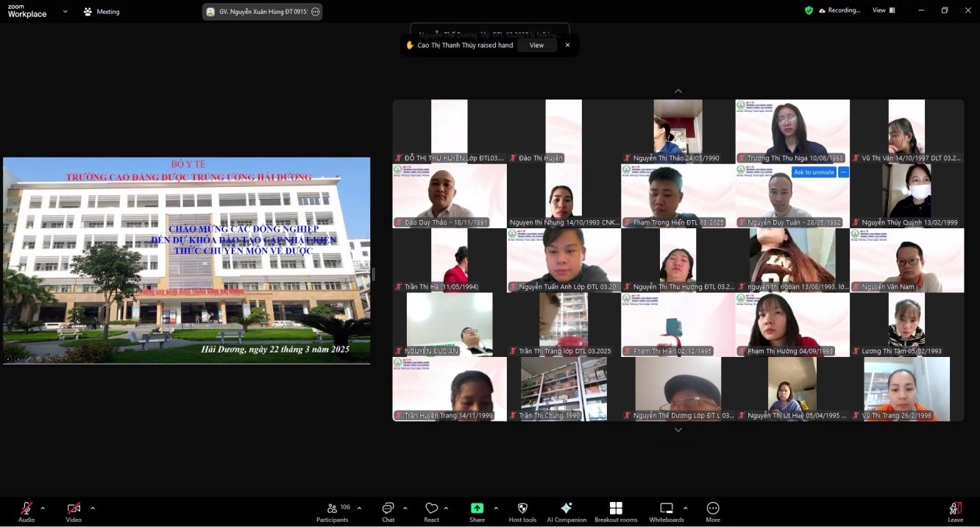Open the dropdown beside Zoom Workplace logo
Image resolution: width=980 pixels, height=527 pixels.
tap(65, 12)
